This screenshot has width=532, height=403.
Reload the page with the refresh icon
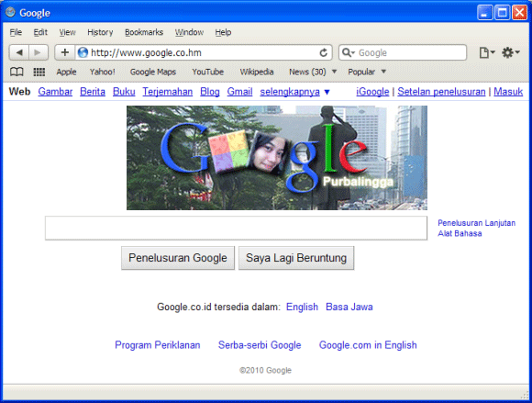click(x=324, y=52)
